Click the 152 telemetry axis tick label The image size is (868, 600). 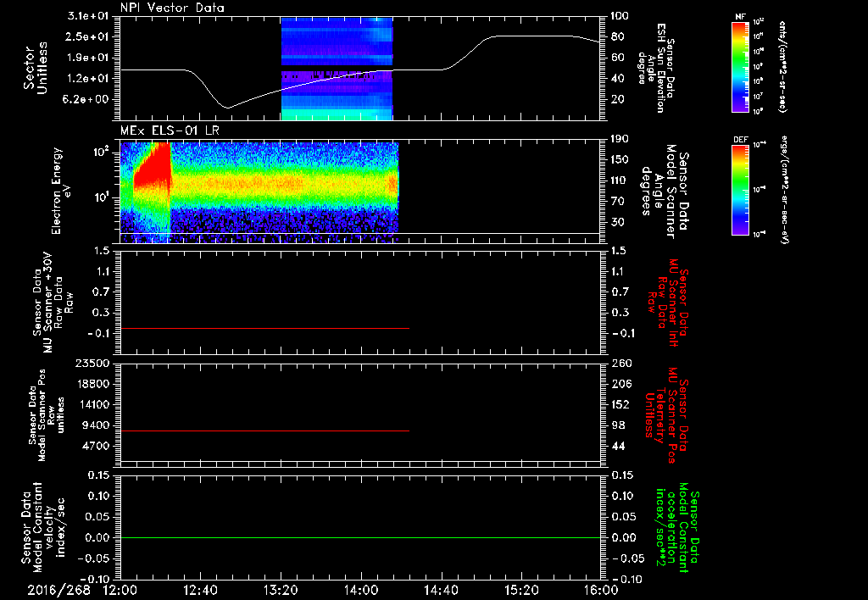pos(621,404)
